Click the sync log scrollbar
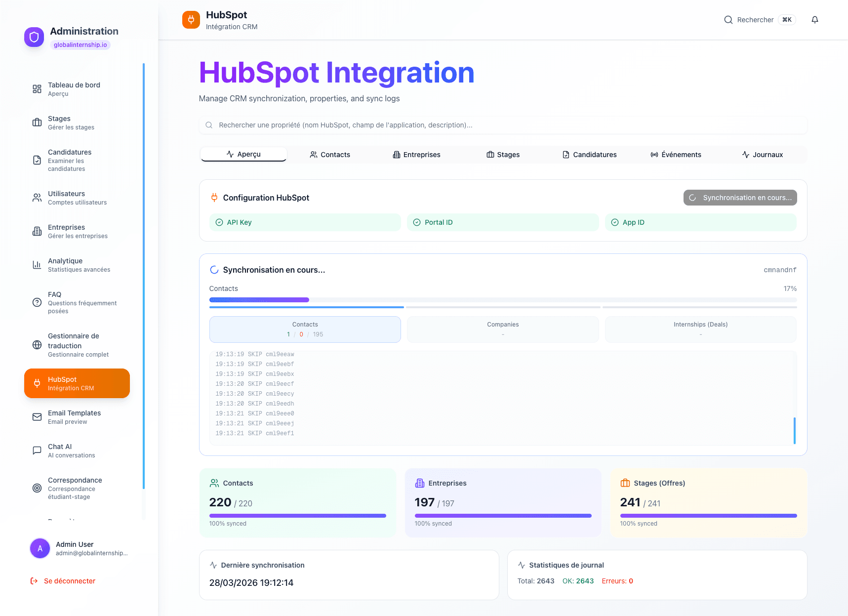This screenshot has height=616, width=848. [x=794, y=430]
